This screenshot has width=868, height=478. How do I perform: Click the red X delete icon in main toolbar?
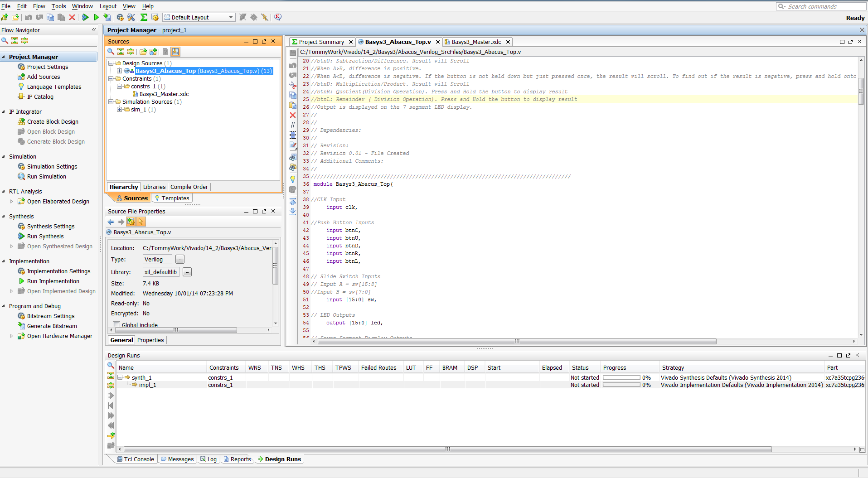(72, 17)
